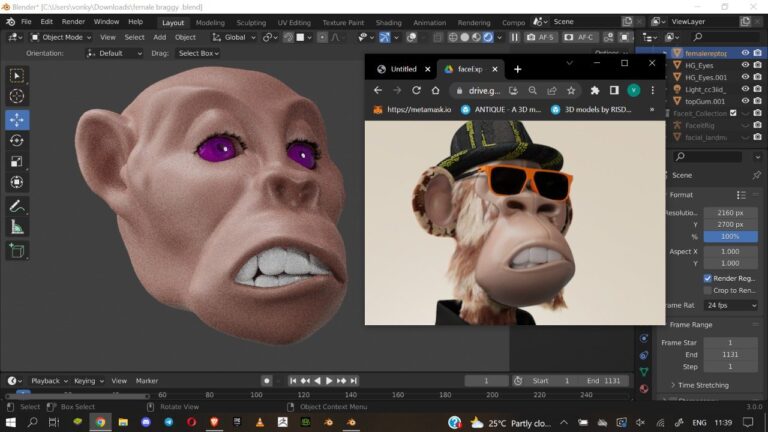Switch to rendered viewport shading

pyautogui.click(x=488, y=37)
